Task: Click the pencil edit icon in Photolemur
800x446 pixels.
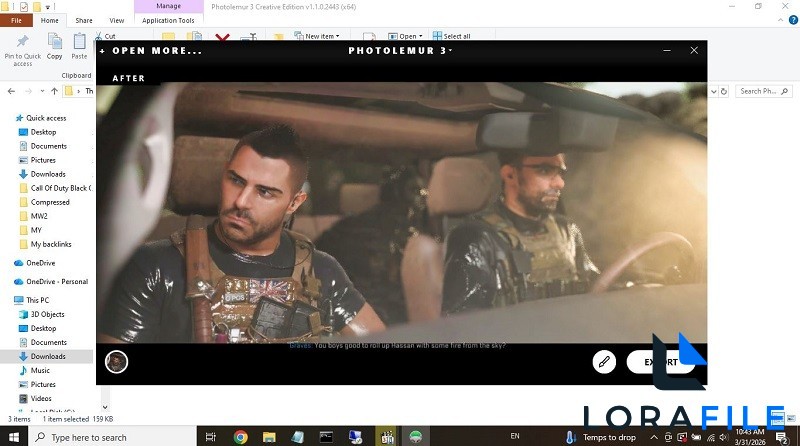Action: click(604, 362)
